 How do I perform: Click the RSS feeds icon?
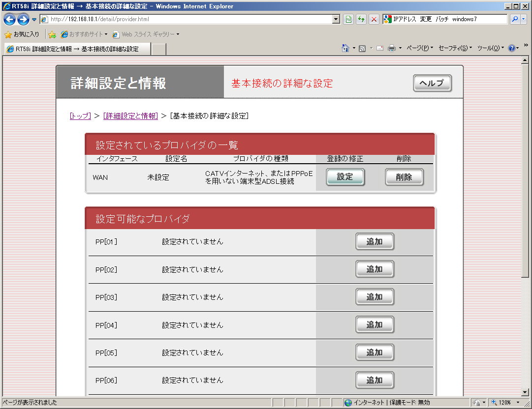pos(362,49)
